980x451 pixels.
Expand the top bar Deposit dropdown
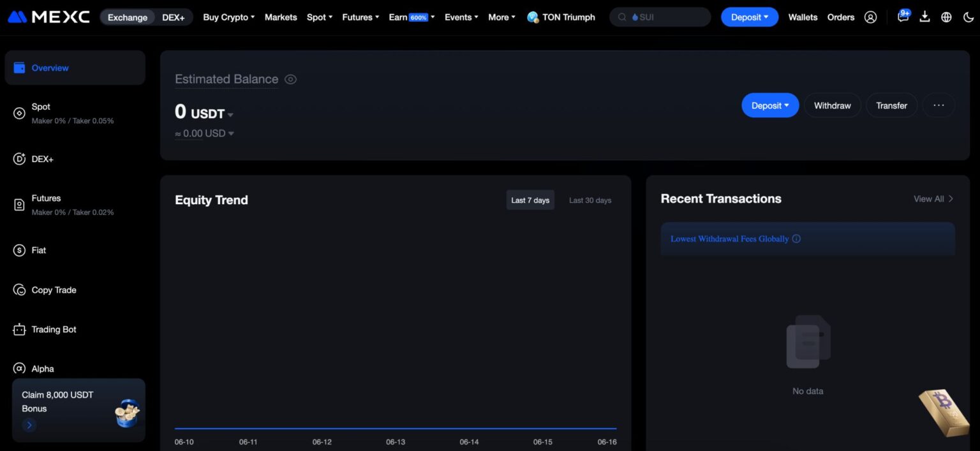coord(750,17)
